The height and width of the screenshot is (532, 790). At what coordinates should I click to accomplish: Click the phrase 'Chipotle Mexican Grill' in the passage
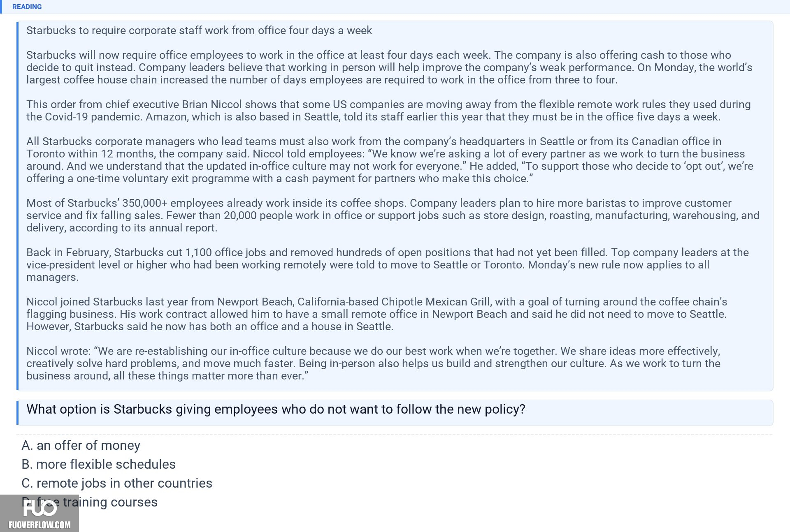point(436,302)
